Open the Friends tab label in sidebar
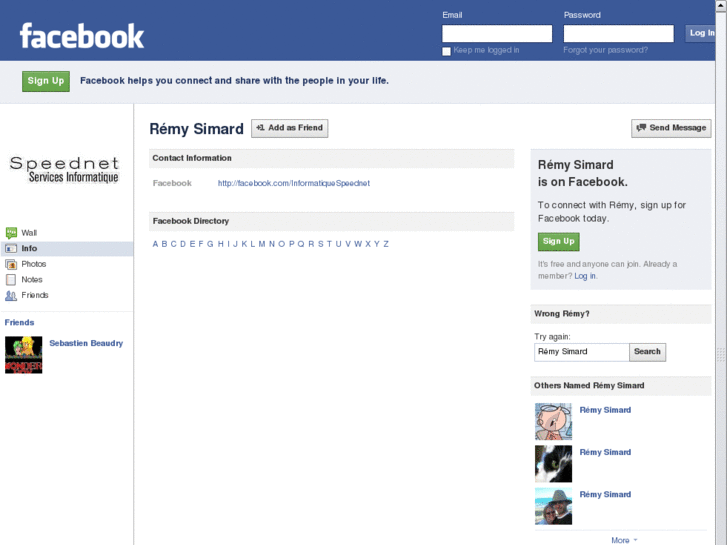The height and width of the screenshot is (545, 727). [x=35, y=295]
